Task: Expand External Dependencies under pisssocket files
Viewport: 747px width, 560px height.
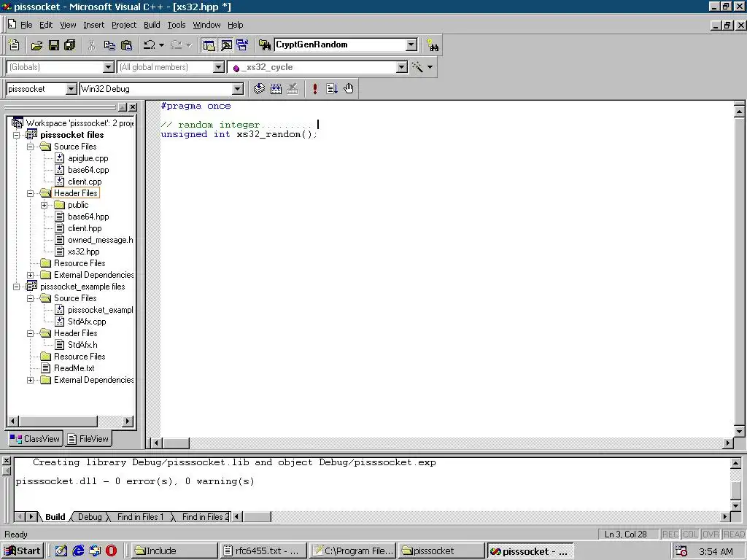Action: coord(31,275)
